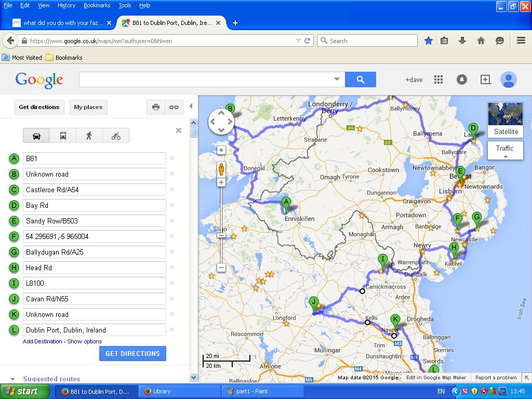The height and width of the screenshot is (399, 532).
Task: Click the blue Google search magnifier button
Action: 361,79
